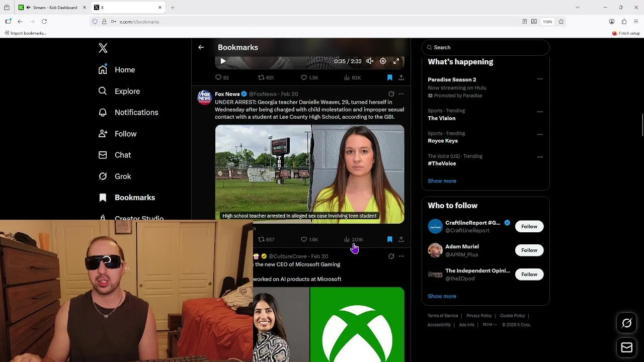Open browser hamburger menu
Image resolution: width=644 pixels, height=362 pixels.
pos(636,22)
